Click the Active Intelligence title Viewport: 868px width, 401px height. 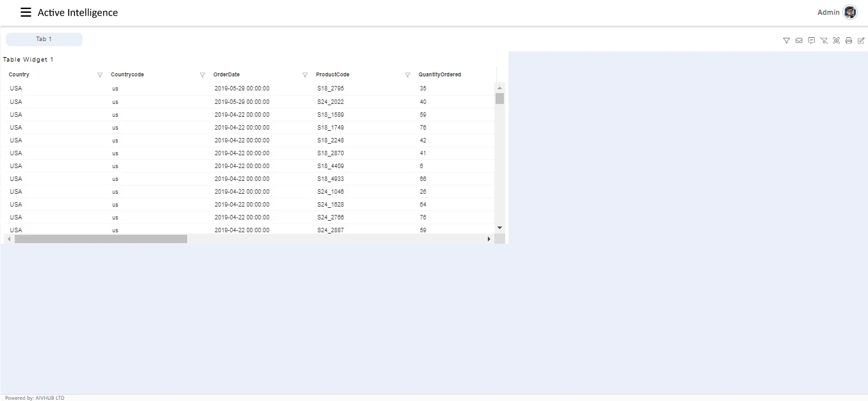pos(76,12)
